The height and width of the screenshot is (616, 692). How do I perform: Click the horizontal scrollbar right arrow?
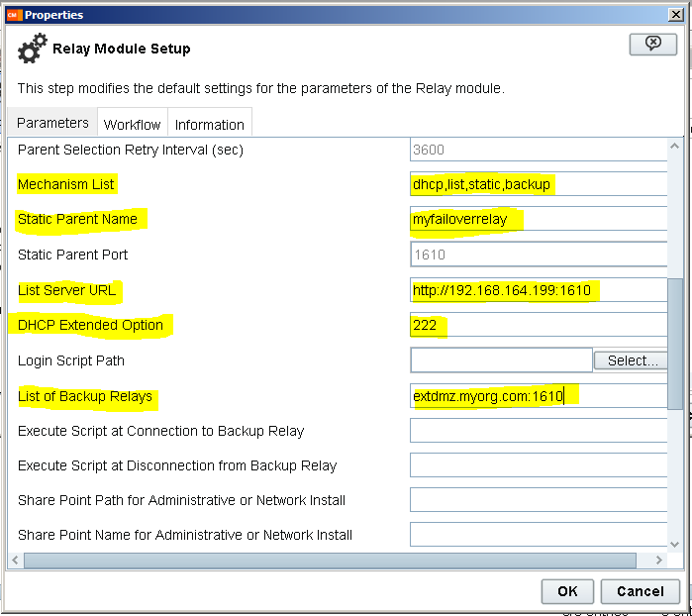point(659,561)
